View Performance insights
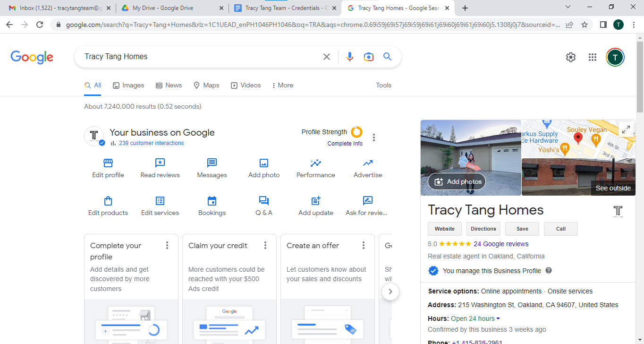Image resolution: width=644 pixels, height=344 pixels. pos(316,169)
